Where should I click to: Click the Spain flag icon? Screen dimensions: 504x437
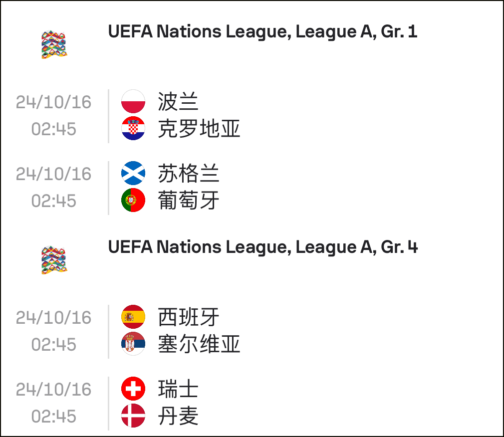point(133,317)
